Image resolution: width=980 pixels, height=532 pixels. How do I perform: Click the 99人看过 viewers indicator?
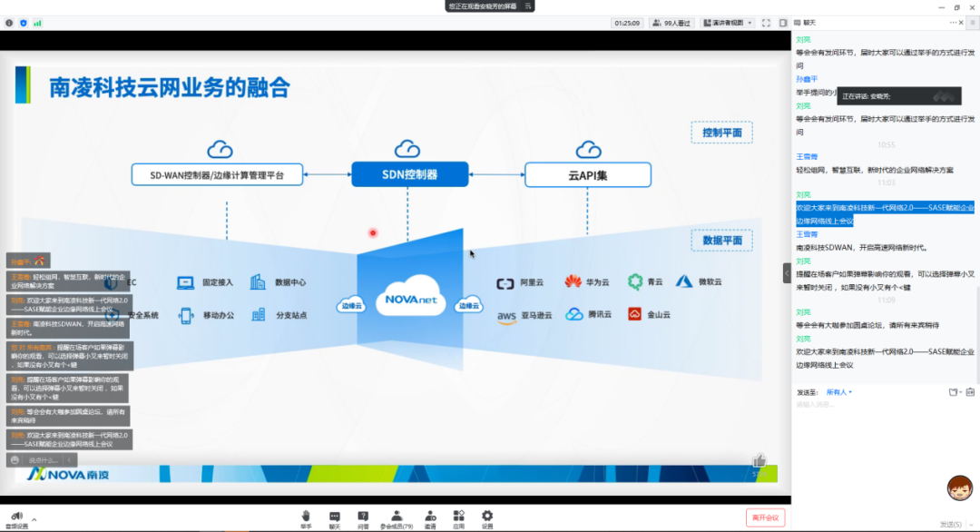coord(671,23)
